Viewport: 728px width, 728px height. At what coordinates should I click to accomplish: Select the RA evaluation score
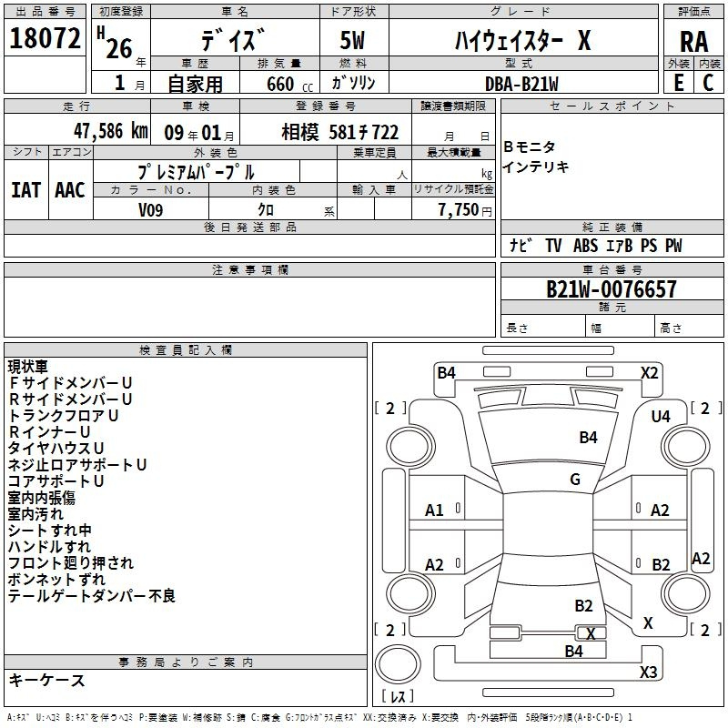pos(693,41)
